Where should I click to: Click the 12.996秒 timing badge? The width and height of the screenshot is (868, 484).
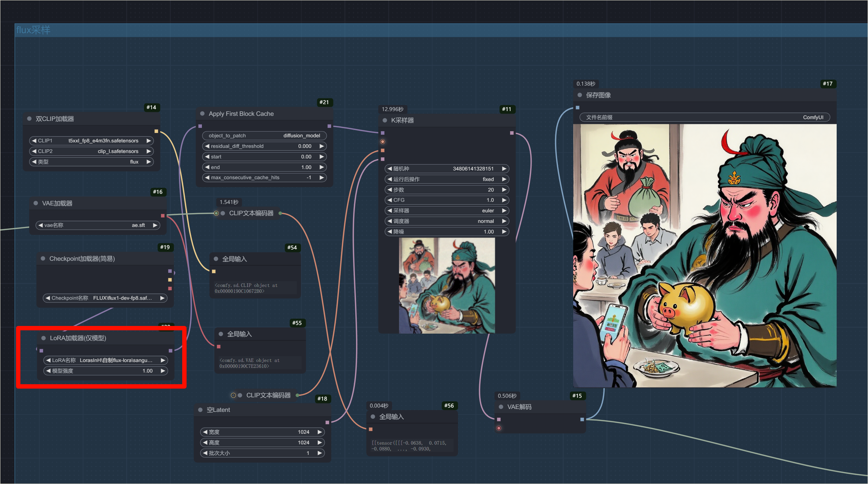tap(392, 109)
